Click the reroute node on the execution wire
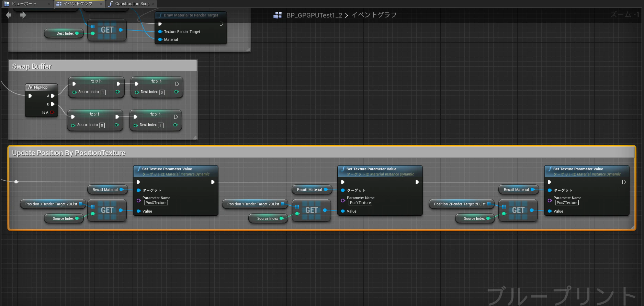This screenshot has height=306, width=644. 16,182
